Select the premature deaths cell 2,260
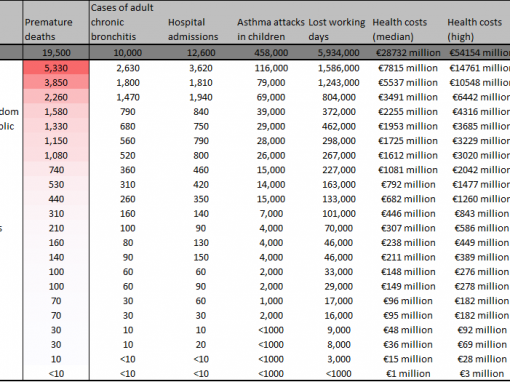Image resolution: width=510 pixels, height=382 pixels. coord(56,97)
